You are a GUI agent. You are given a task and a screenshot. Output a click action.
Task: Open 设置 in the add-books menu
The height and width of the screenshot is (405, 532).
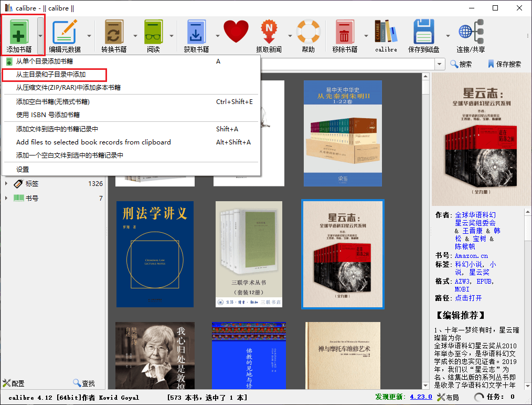point(131,170)
